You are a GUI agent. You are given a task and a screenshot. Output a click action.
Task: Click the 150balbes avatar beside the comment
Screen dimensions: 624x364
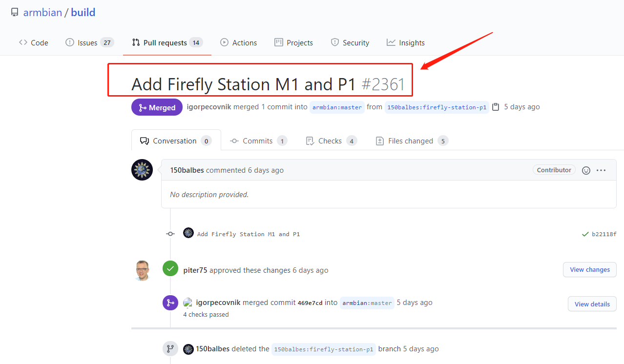(142, 170)
